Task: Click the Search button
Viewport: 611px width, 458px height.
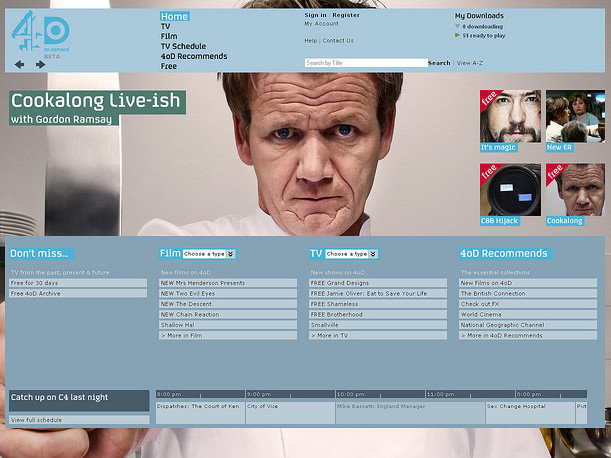Action: coord(439,63)
